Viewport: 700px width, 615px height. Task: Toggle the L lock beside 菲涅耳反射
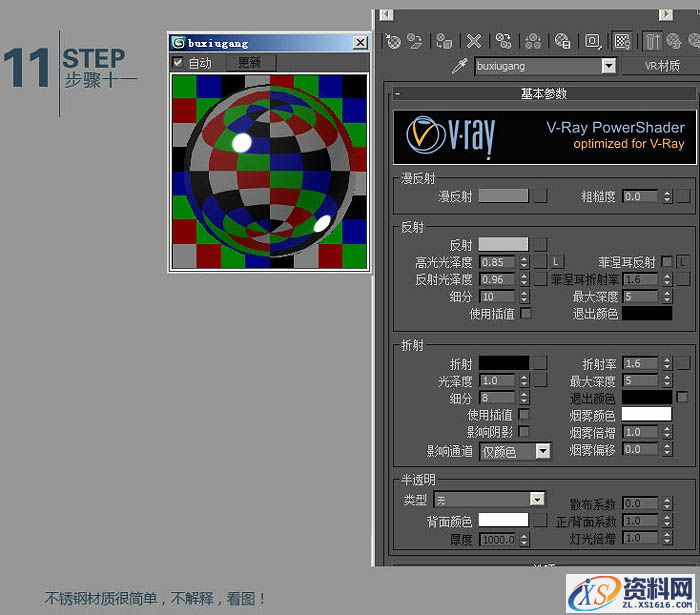[x=683, y=262]
